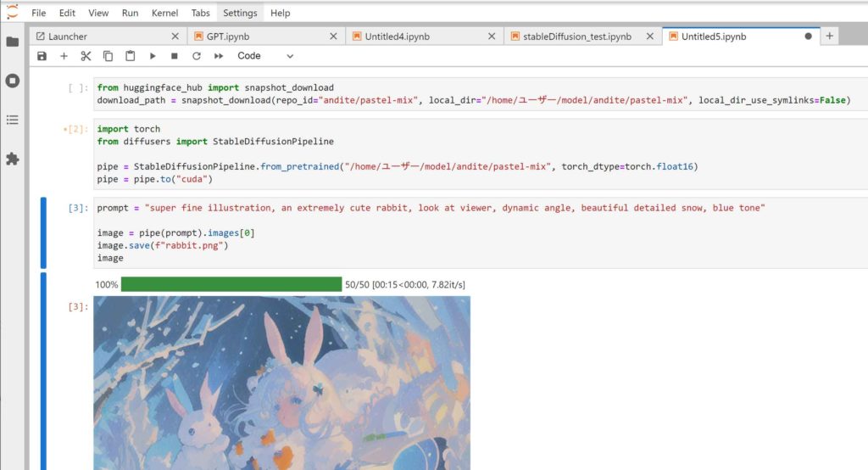
Task: Switch to the GPT.ipynb tab
Action: coord(227,36)
